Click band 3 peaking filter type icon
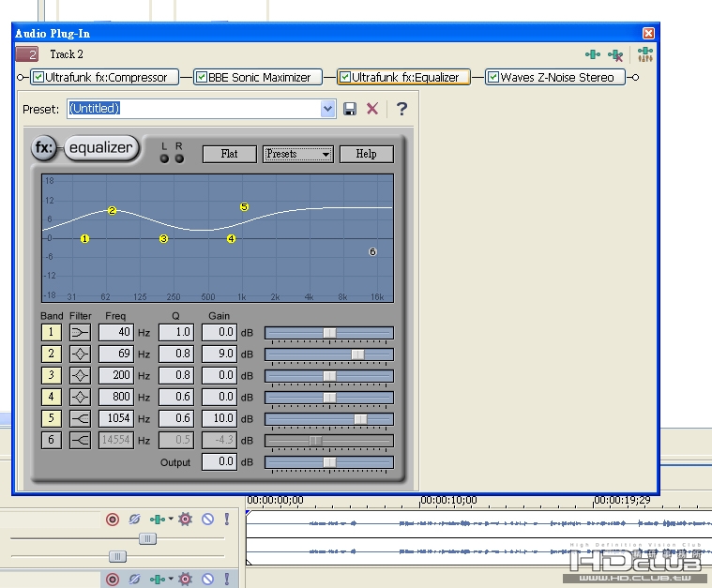The width and height of the screenshot is (712, 588). tap(80, 375)
